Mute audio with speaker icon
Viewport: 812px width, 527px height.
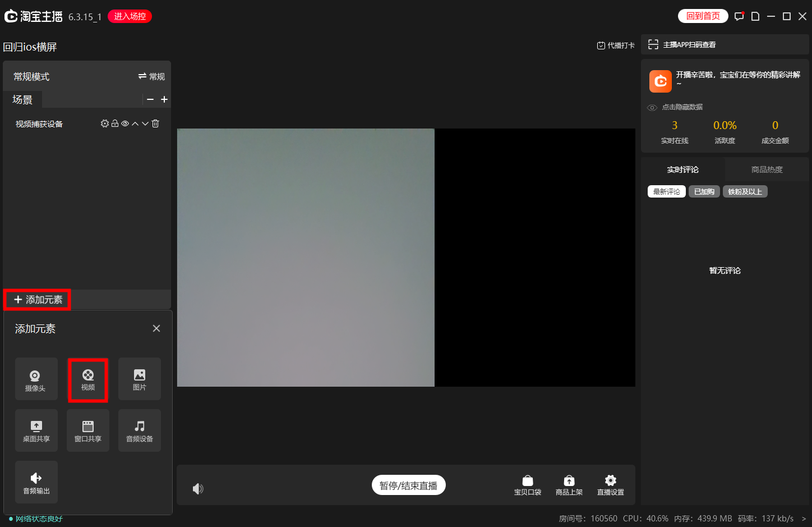pyautogui.click(x=198, y=489)
